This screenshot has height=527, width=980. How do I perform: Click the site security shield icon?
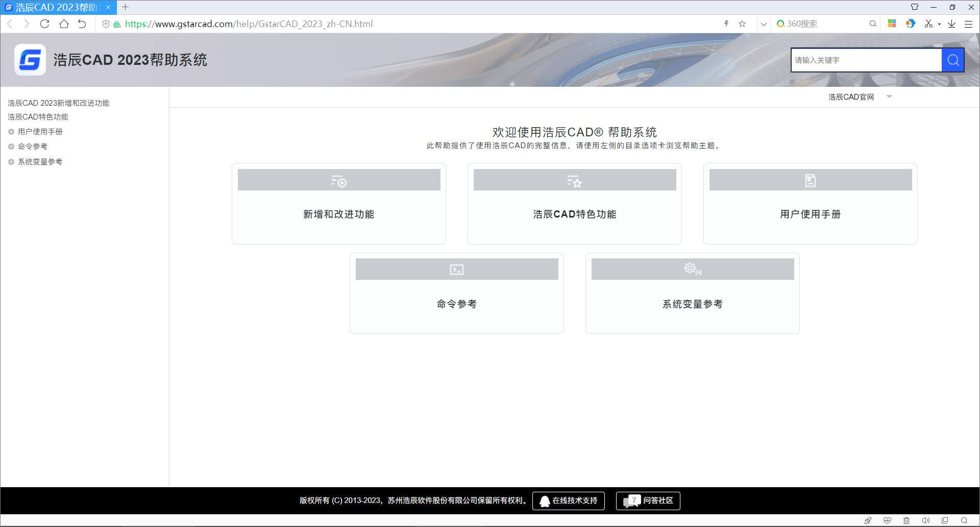pos(106,24)
